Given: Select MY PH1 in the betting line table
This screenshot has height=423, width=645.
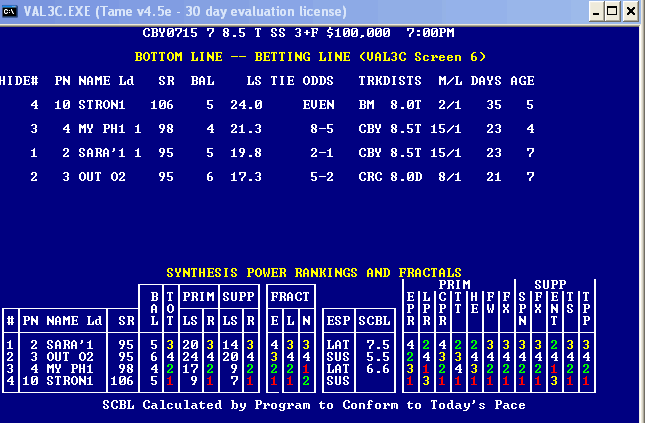Looking at the screenshot, I should coord(102,129).
